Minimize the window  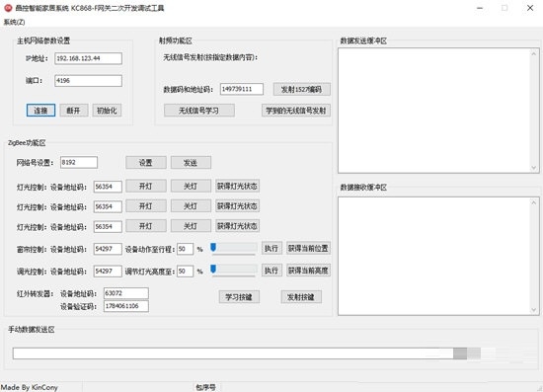point(480,8)
